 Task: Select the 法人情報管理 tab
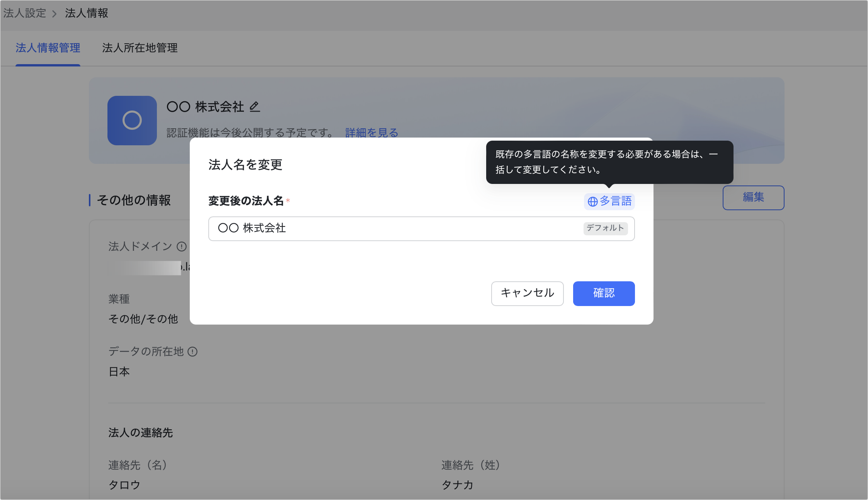[48, 48]
